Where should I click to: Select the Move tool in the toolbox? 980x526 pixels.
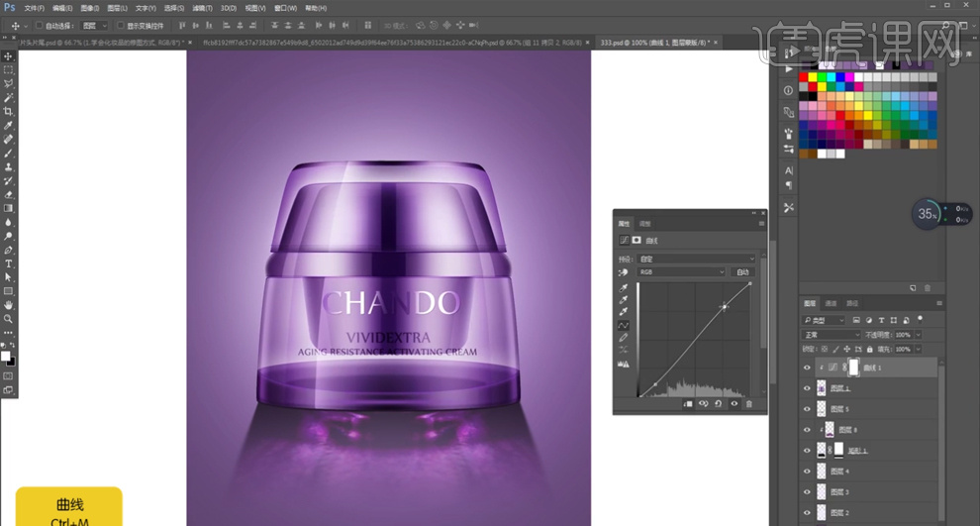pyautogui.click(x=8, y=56)
